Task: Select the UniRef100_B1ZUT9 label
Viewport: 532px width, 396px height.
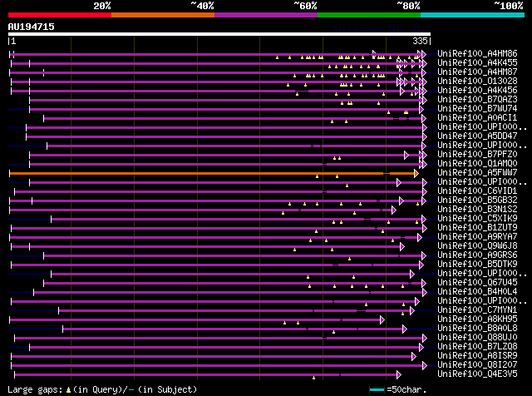Action: 477,228
